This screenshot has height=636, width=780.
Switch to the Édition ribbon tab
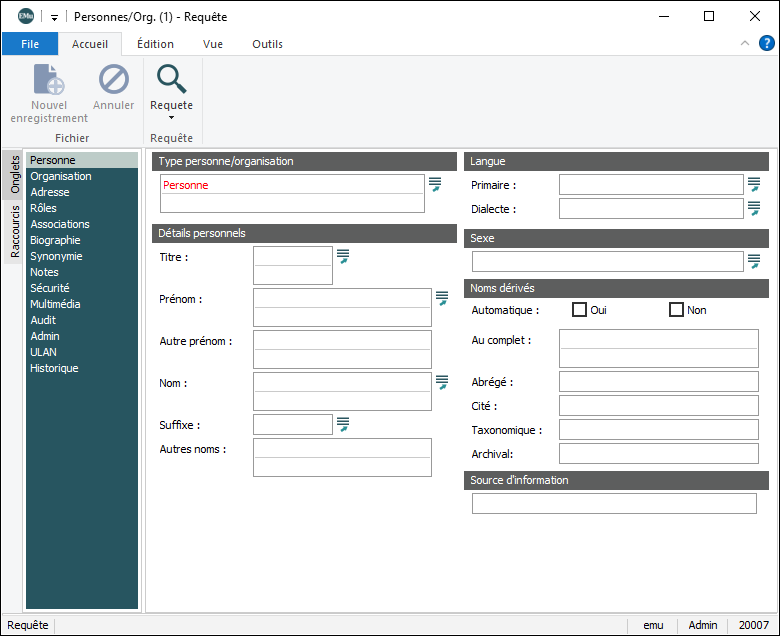pyautogui.click(x=155, y=44)
